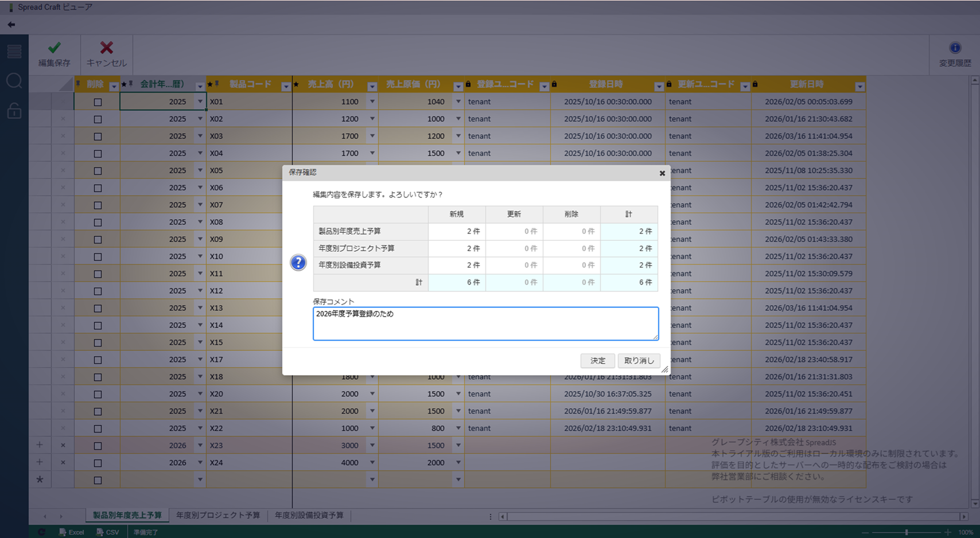Expand the 会計年 dropdown for row X01

[x=200, y=102]
